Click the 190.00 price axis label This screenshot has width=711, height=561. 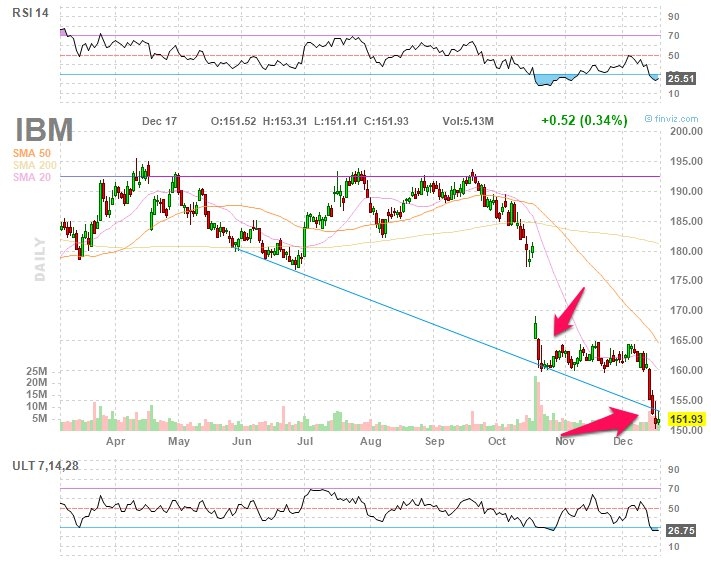pyautogui.click(x=687, y=191)
